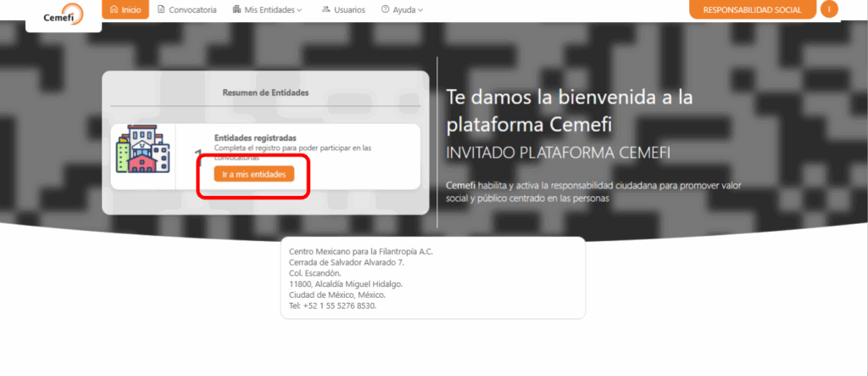Expand the Ayuda dropdown chevron

coord(420,10)
